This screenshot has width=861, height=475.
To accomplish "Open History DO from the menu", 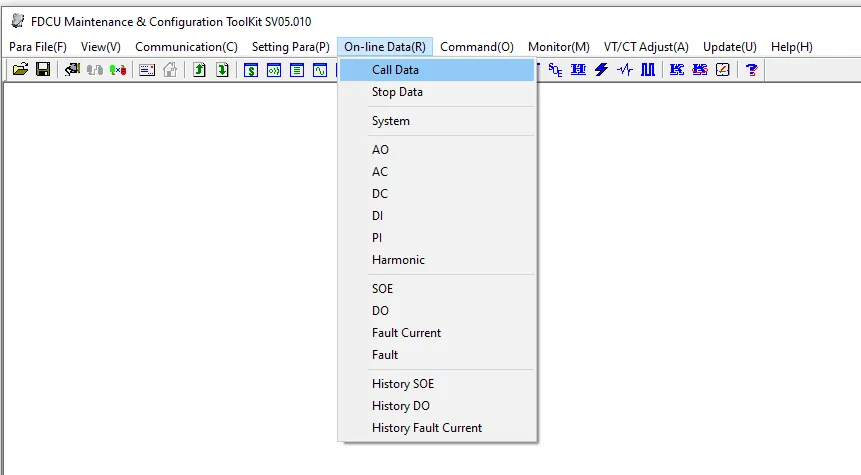I will (437, 406).
